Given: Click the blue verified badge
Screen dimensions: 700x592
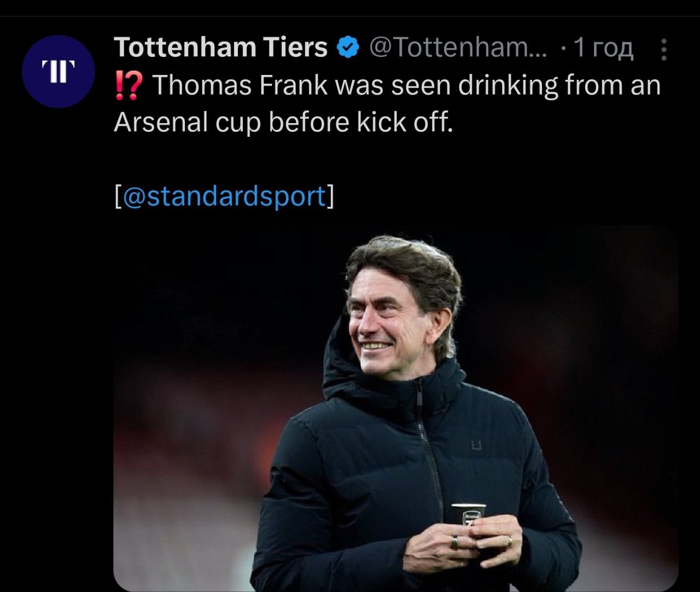Looking at the screenshot, I should [348, 48].
